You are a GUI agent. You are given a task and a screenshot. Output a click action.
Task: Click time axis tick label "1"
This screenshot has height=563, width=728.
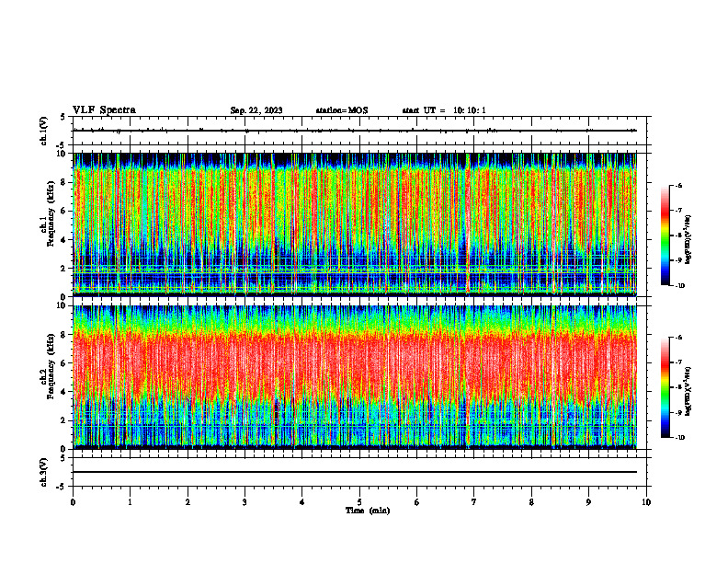point(130,502)
